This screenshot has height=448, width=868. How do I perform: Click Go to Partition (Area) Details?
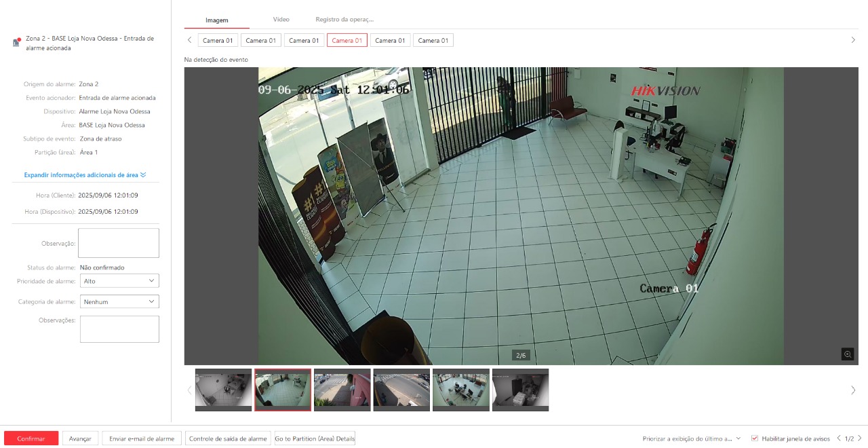click(x=314, y=438)
